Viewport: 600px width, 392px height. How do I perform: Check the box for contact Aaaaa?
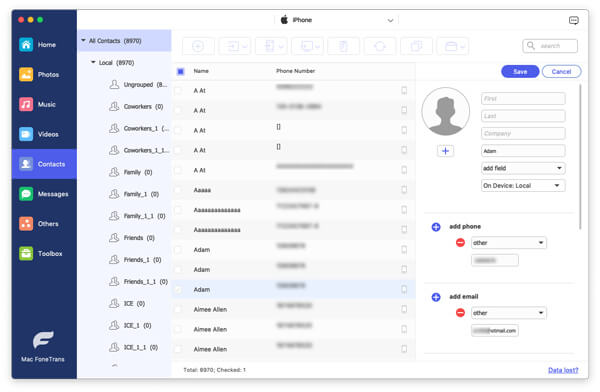178,190
